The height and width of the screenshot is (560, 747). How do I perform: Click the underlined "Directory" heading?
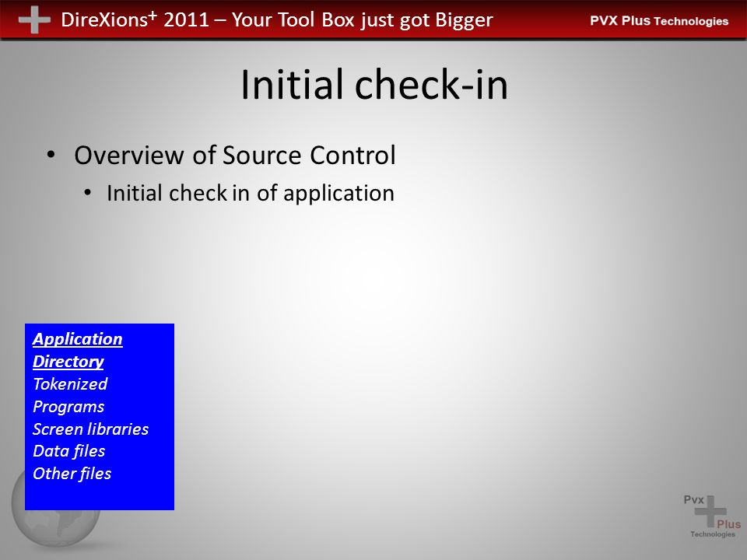pyautogui.click(x=68, y=362)
